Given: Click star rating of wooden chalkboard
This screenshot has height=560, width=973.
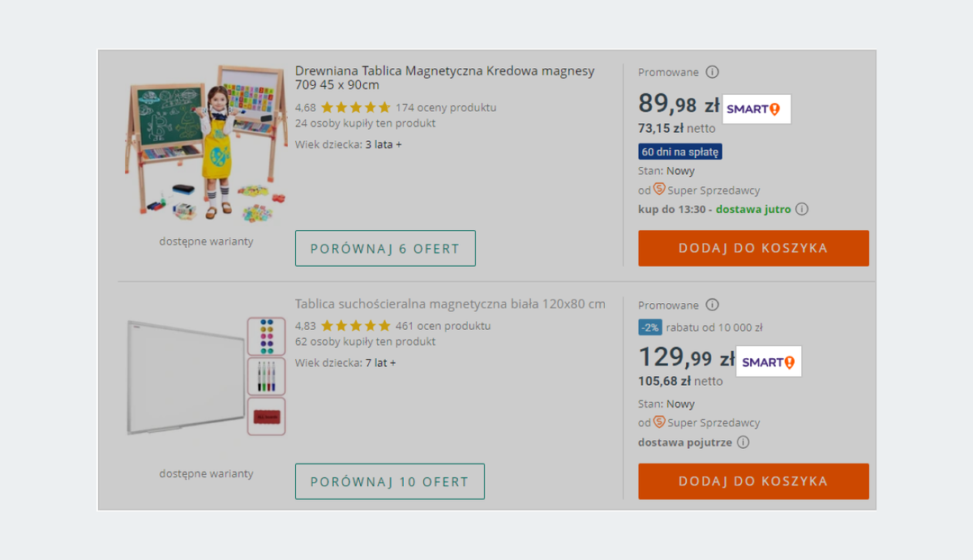Looking at the screenshot, I should [x=355, y=107].
